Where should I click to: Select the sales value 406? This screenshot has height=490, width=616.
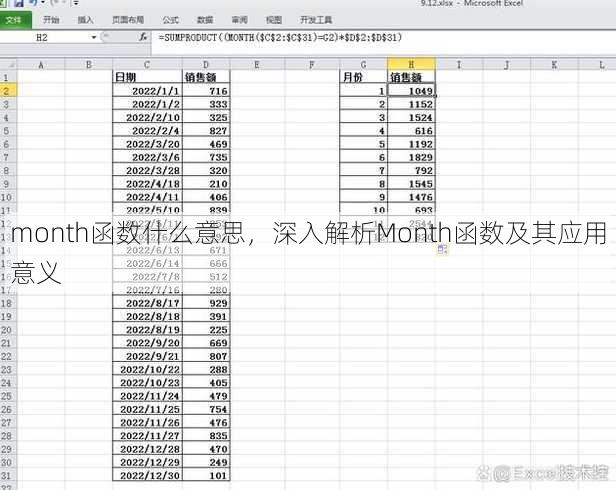(x=206, y=197)
